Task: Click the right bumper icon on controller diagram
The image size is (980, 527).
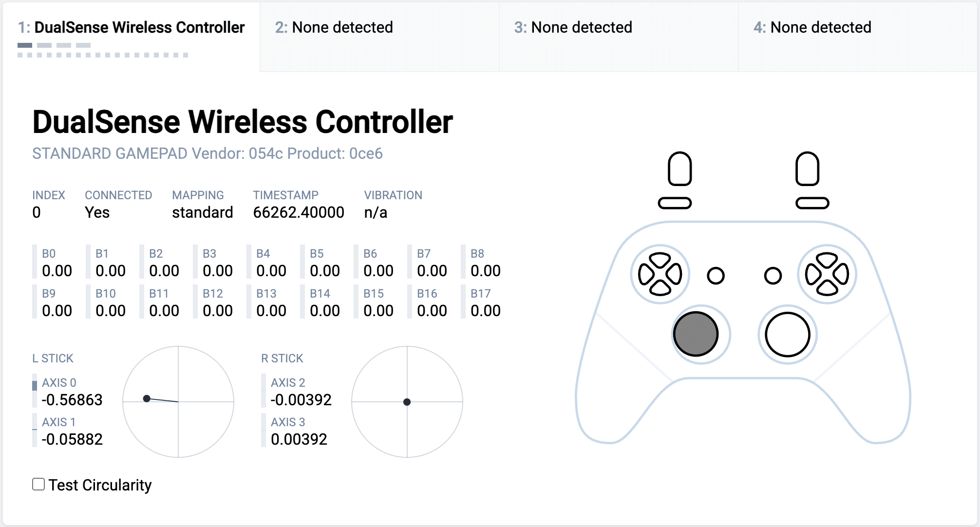Action: (x=812, y=203)
